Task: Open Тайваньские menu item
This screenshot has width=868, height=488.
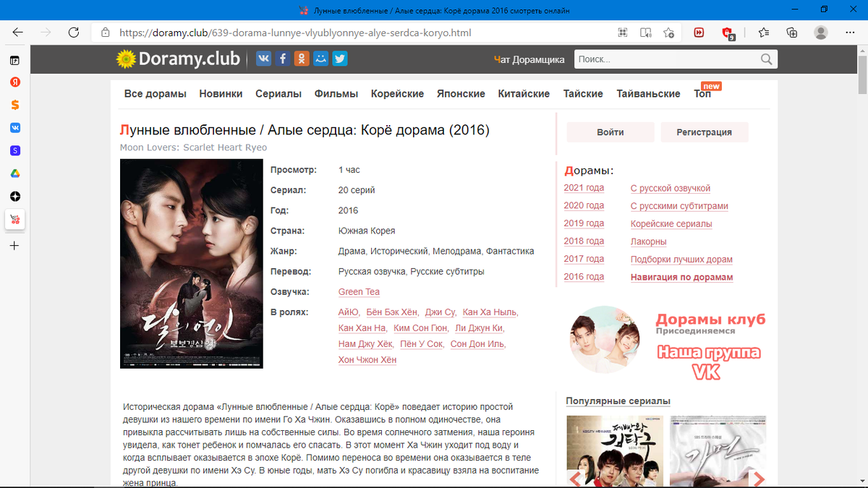Action: click(648, 94)
